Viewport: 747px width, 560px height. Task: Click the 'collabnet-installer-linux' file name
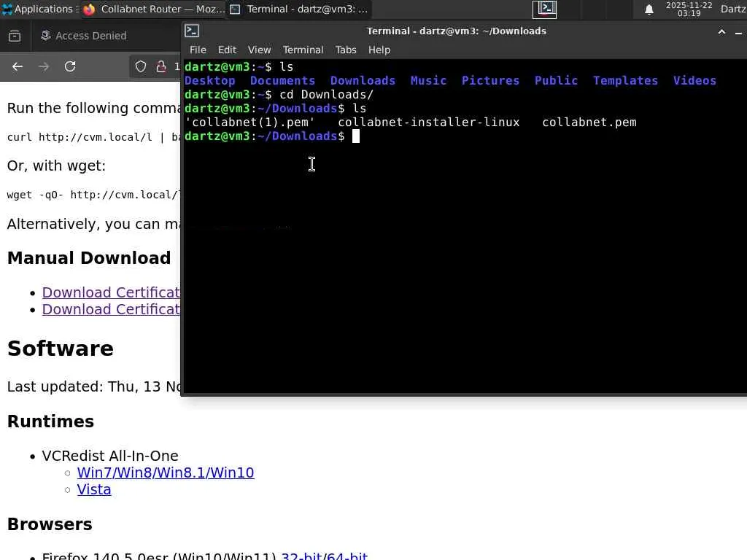[429, 122]
